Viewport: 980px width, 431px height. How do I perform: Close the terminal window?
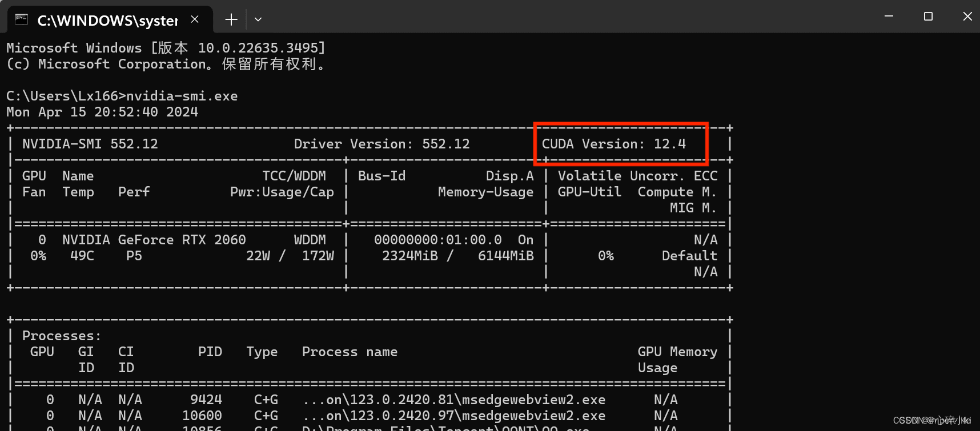tap(967, 17)
